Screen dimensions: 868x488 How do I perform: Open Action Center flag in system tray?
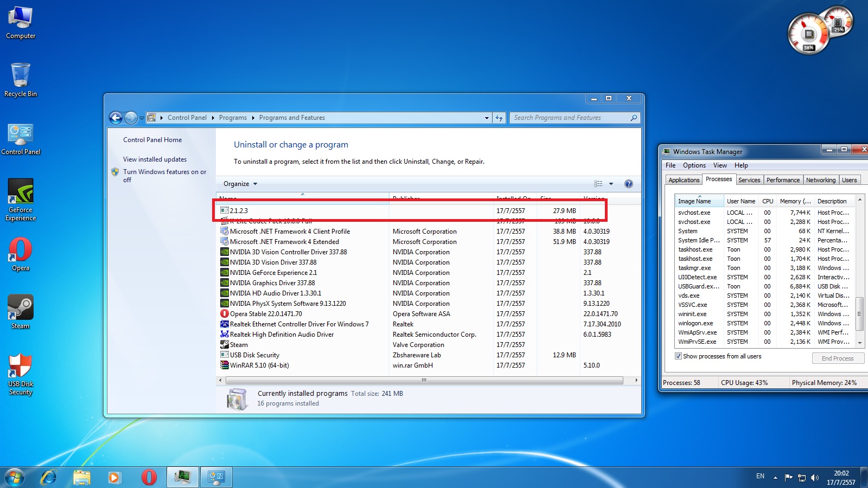[x=789, y=478]
